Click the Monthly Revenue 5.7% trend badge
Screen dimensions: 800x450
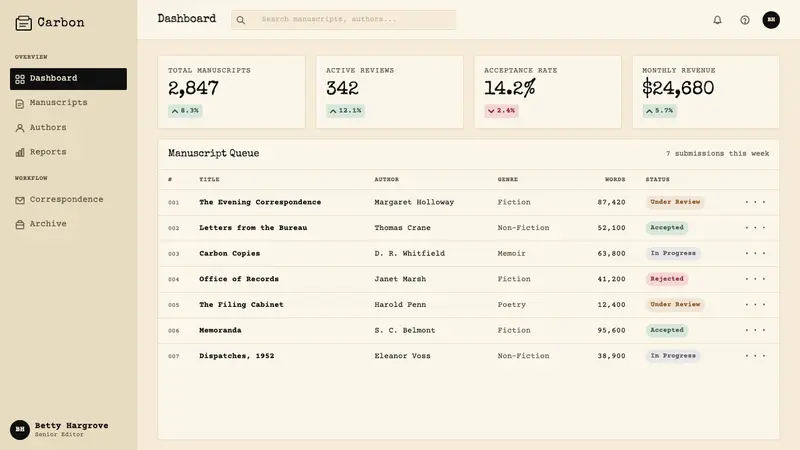point(660,111)
